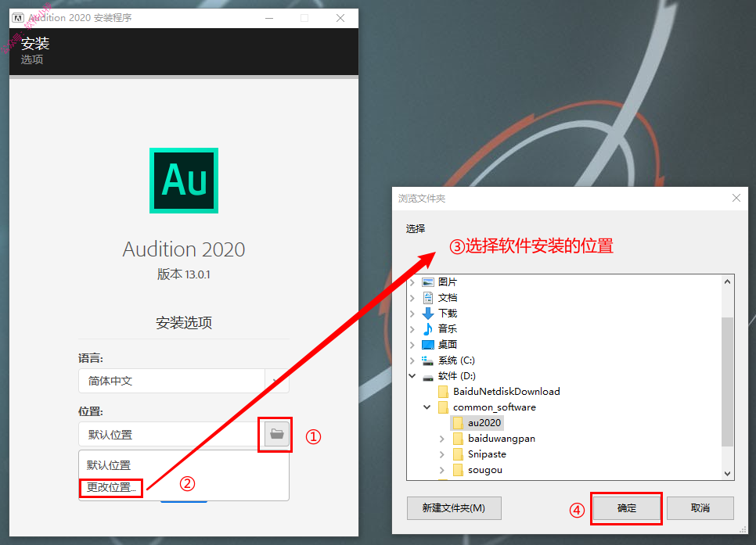Select the Downloads (下载) arrow icon

pyautogui.click(x=427, y=314)
